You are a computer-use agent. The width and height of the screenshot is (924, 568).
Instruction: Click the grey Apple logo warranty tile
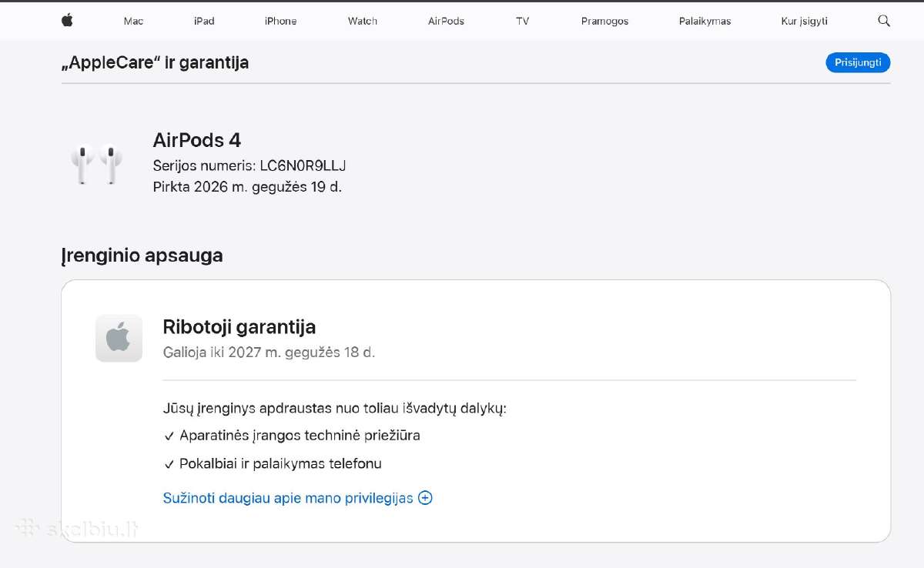[119, 338]
